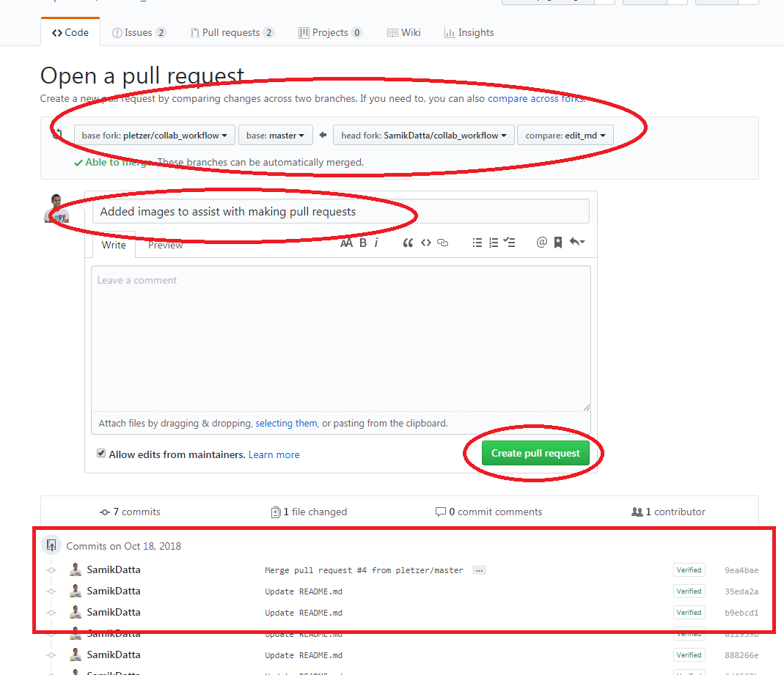Open Update README.md message for commit 888266e
The height and width of the screenshot is (675, 784).
(x=304, y=655)
